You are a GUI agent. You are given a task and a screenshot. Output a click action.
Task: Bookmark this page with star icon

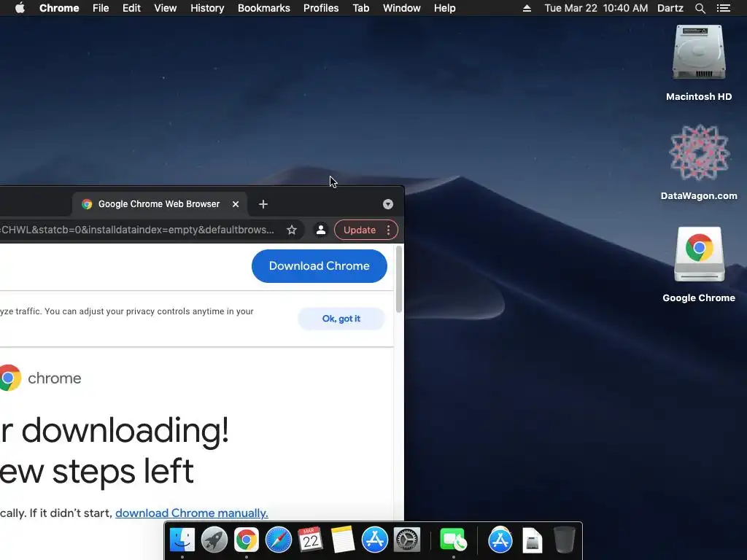pos(292,230)
